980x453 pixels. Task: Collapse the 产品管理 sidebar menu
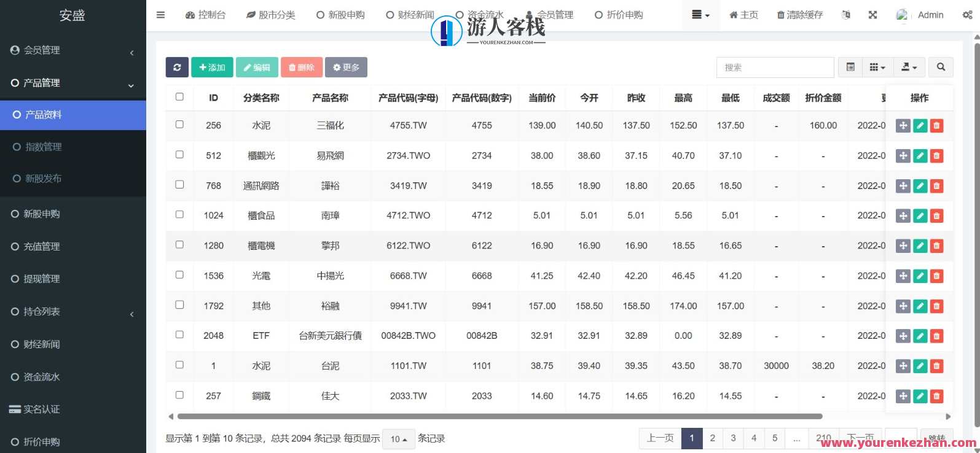(73, 83)
